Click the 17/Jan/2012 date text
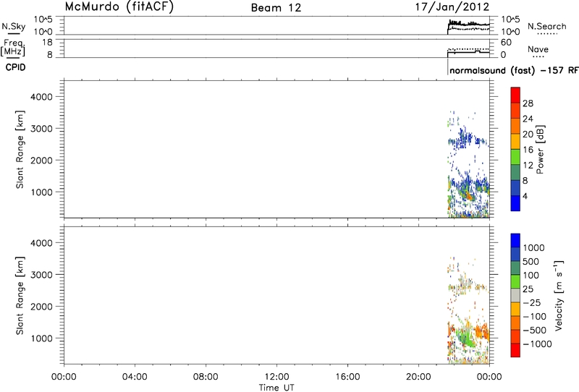The image size is (579, 392). pyautogui.click(x=452, y=7)
